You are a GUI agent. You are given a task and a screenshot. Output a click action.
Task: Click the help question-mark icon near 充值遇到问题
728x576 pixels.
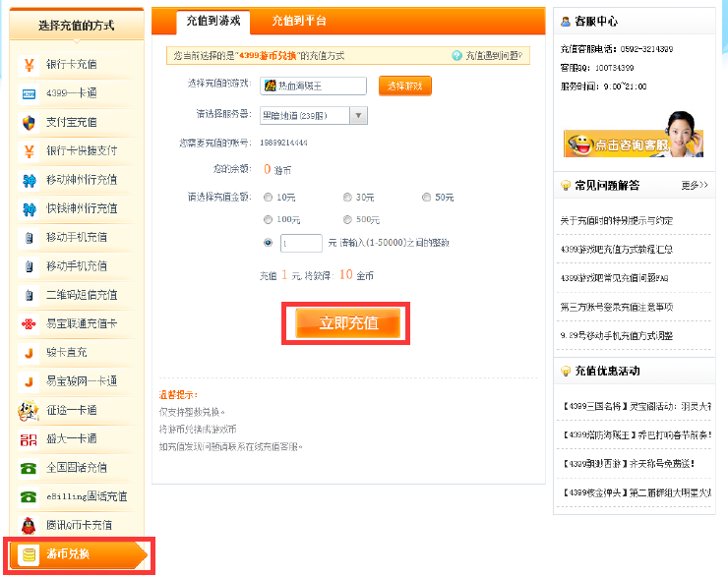tap(456, 56)
